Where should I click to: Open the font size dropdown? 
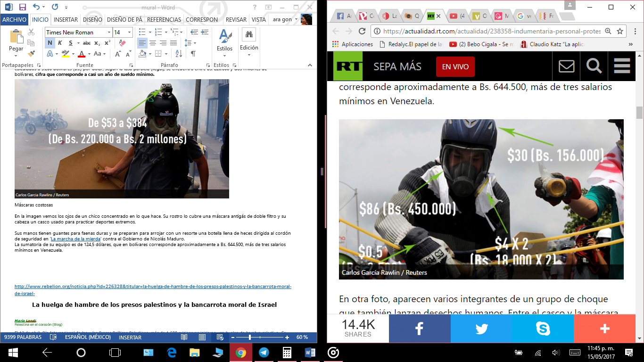[x=130, y=32]
